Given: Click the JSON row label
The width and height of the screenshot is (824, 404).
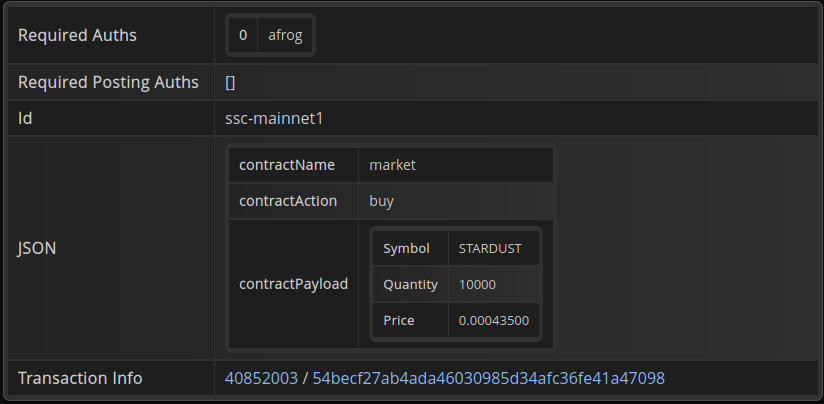Looking at the screenshot, I should tap(37, 248).
